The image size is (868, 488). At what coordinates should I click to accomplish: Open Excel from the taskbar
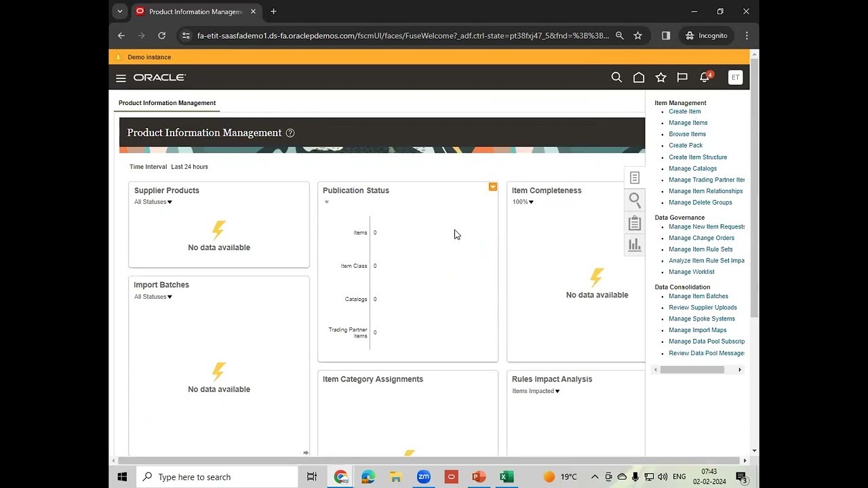coord(507,477)
